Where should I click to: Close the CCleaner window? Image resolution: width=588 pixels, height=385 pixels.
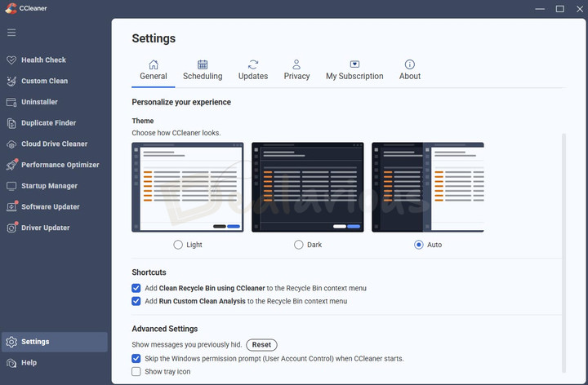[x=580, y=9]
